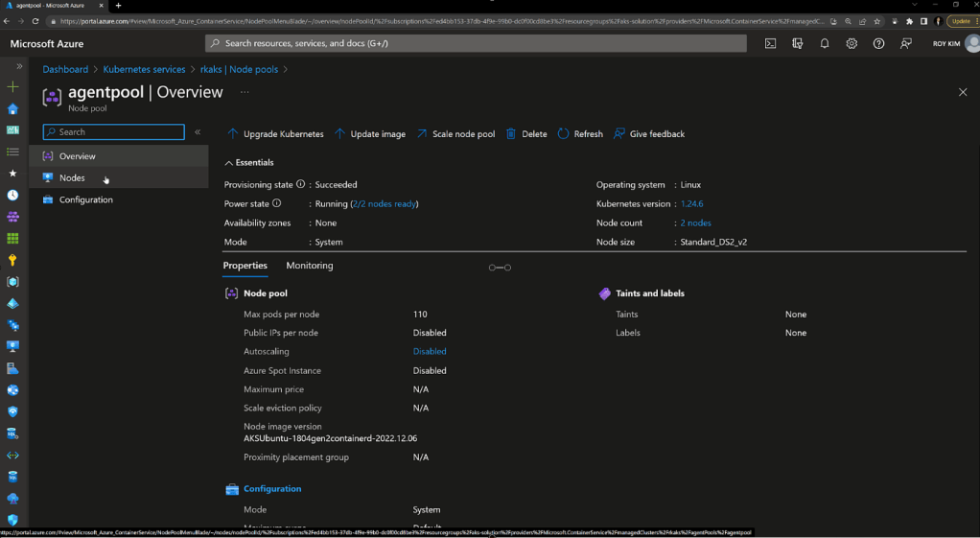Open Nodes in the left menu

point(72,178)
